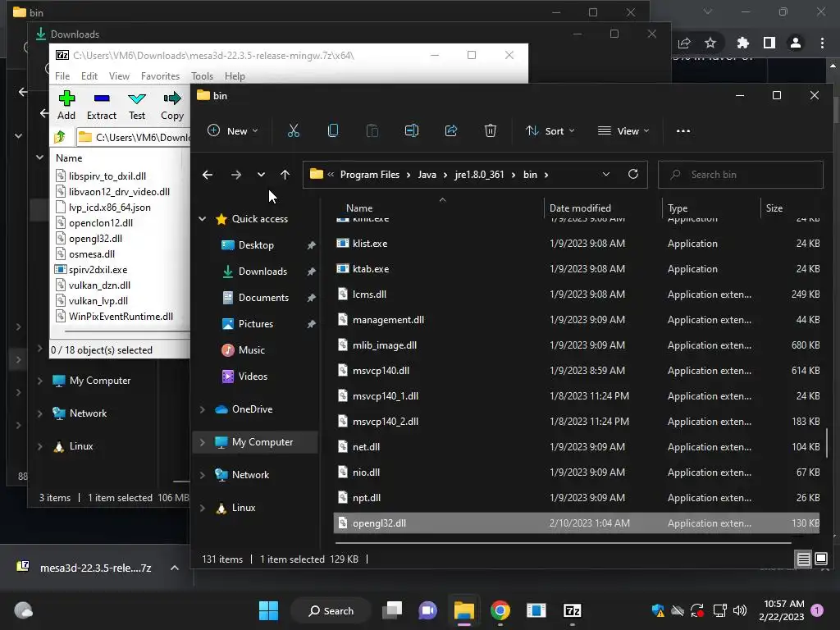Click the taskbar clock and date

[781, 610]
